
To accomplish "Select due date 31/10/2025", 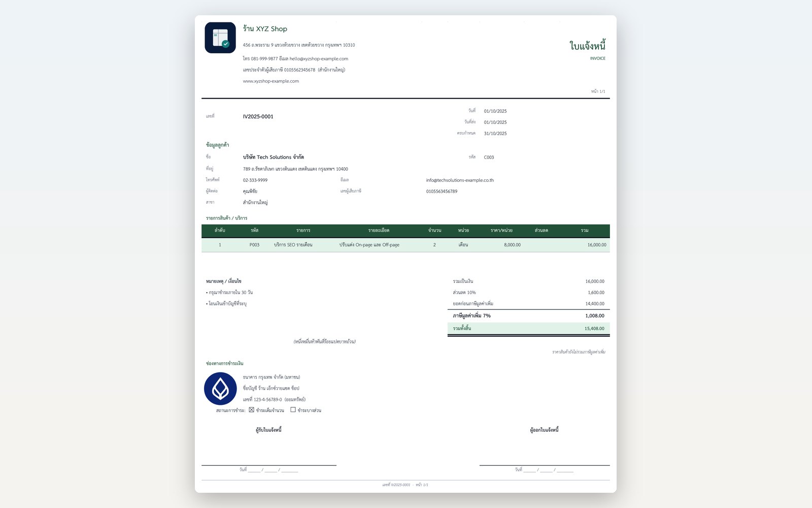I will coord(495,134).
